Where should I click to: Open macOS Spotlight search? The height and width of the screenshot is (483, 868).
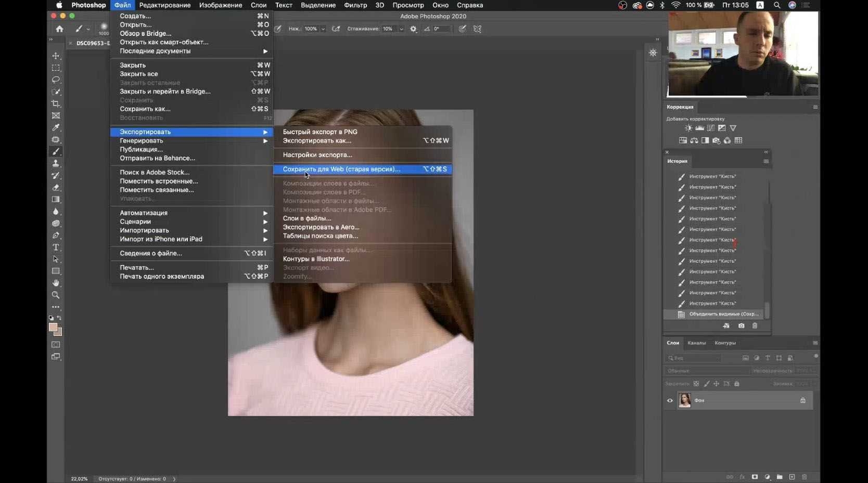pyautogui.click(x=777, y=5)
